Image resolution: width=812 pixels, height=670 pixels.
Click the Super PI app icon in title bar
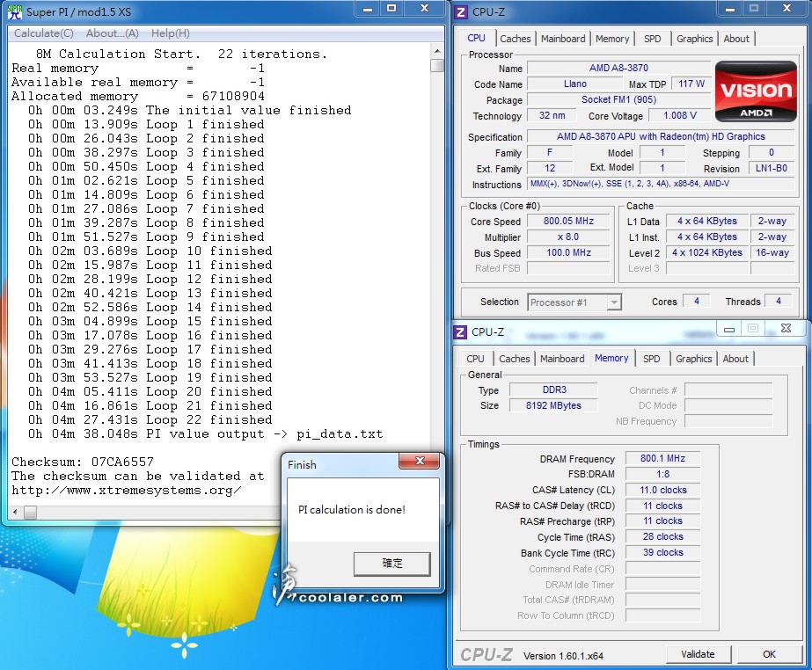pyautogui.click(x=14, y=11)
